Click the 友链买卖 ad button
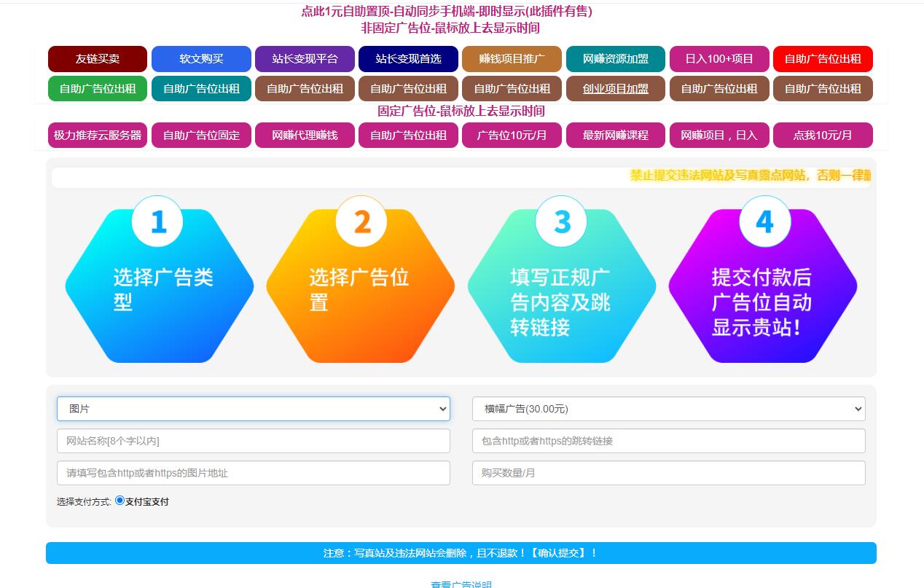This screenshot has height=588, width=924. click(98, 59)
